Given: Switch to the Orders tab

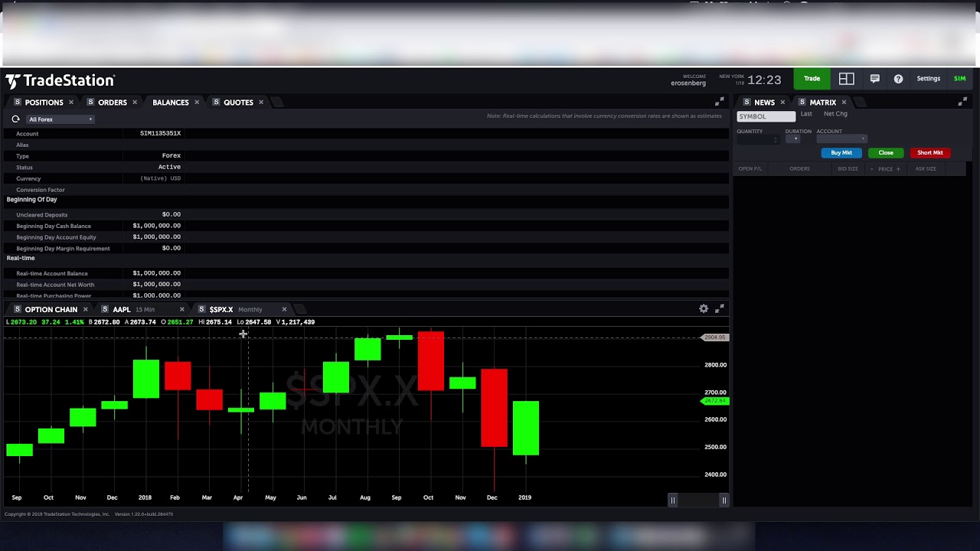Looking at the screenshot, I should 113,102.
